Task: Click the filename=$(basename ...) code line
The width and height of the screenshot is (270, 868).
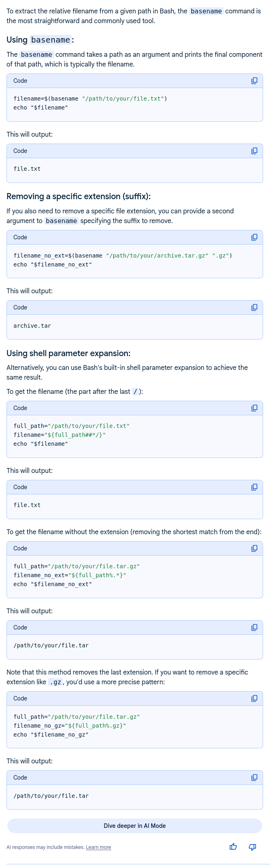Action: point(90,99)
